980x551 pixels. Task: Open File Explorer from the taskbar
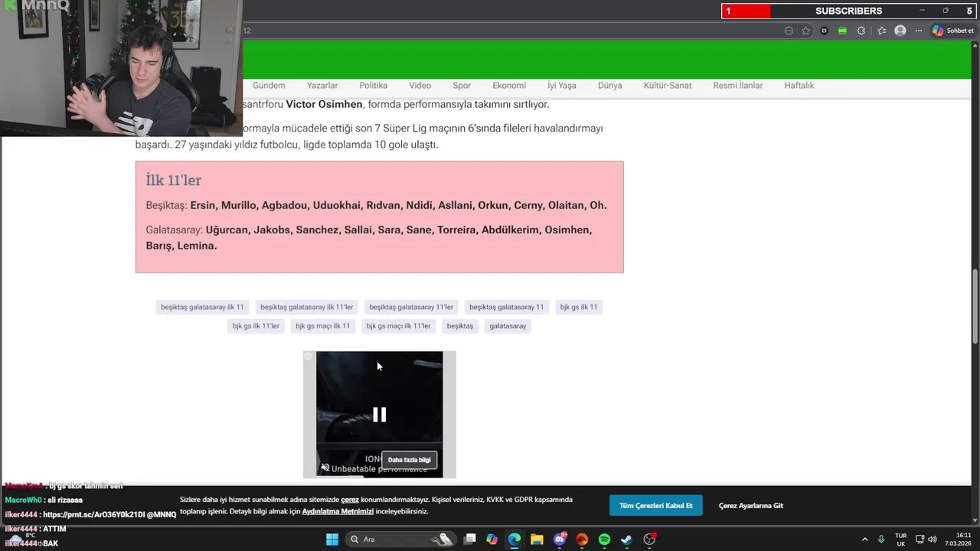(537, 540)
